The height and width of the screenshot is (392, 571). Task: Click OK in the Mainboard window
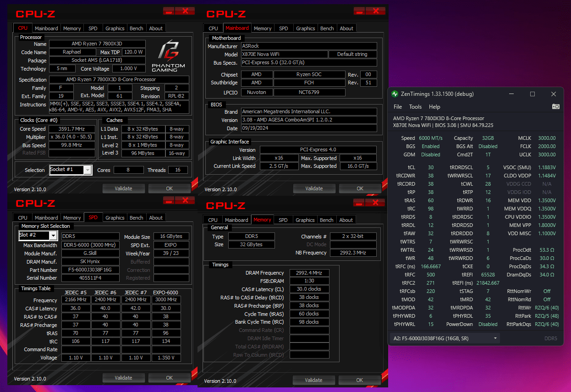coord(360,188)
